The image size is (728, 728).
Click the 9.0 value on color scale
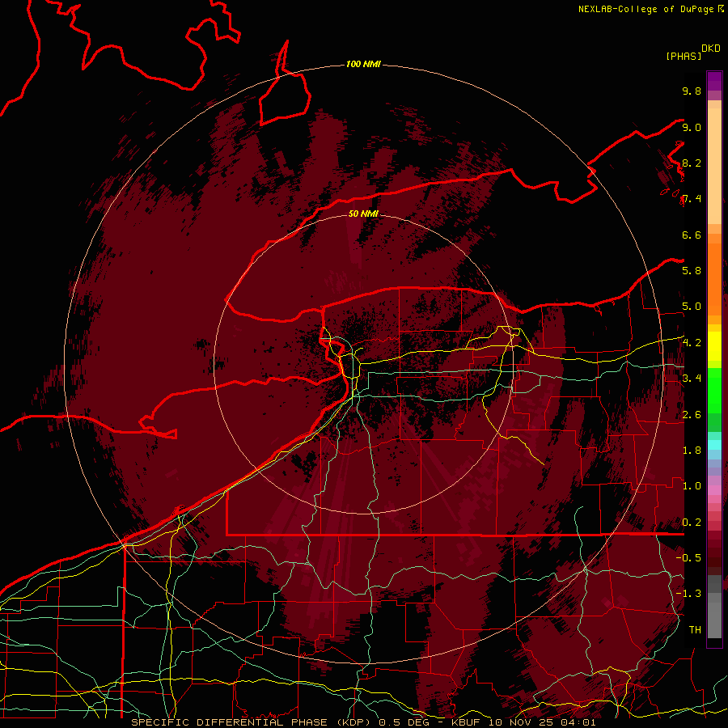point(692,127)
